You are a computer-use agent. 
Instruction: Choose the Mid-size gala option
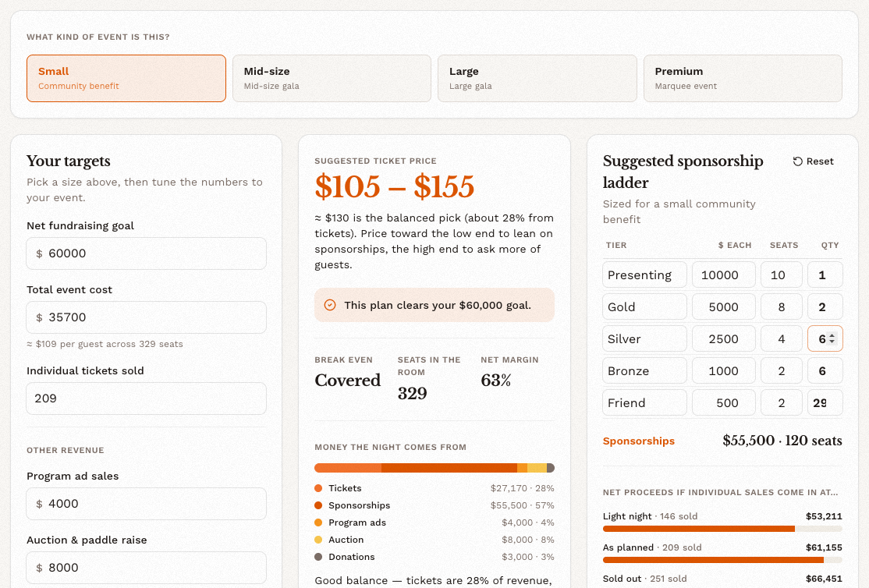332,78
